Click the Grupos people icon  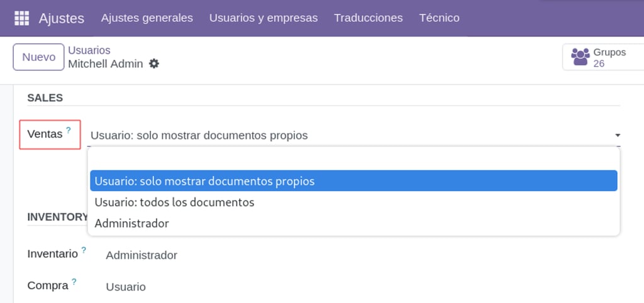point(580,57)
